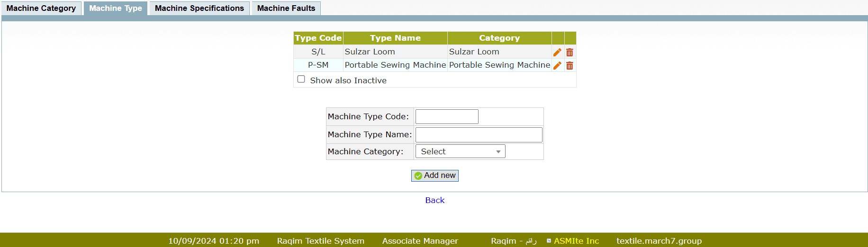This screenshot has width=868, height=247.
Task: Focus the Machine Type Code field
Action: coord(446,116)
